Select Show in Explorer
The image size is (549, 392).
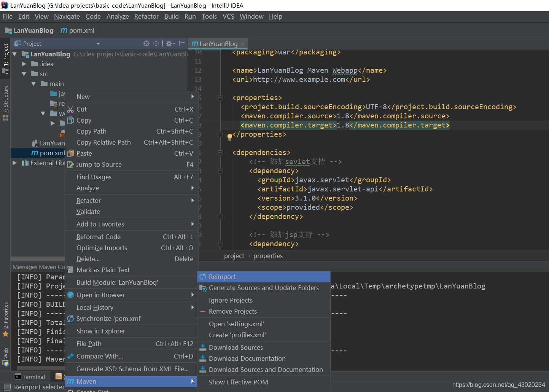click(x=132, y=331)
